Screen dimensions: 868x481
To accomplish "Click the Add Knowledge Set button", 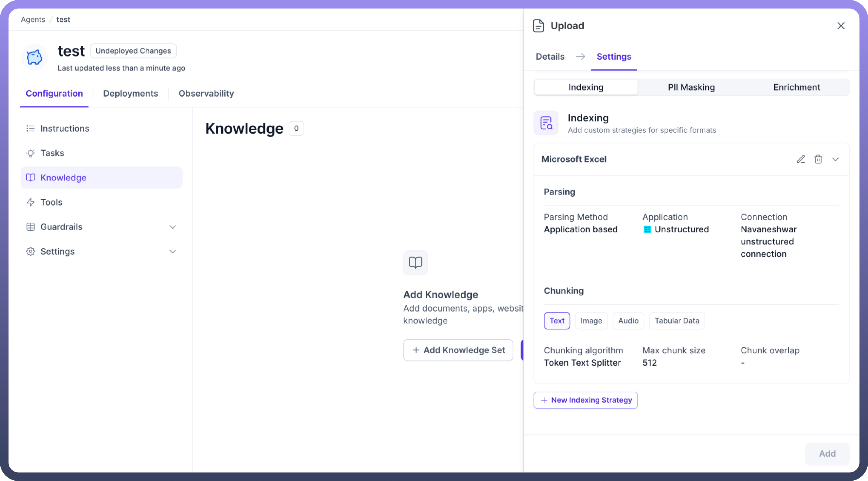I will click(458, 350).
